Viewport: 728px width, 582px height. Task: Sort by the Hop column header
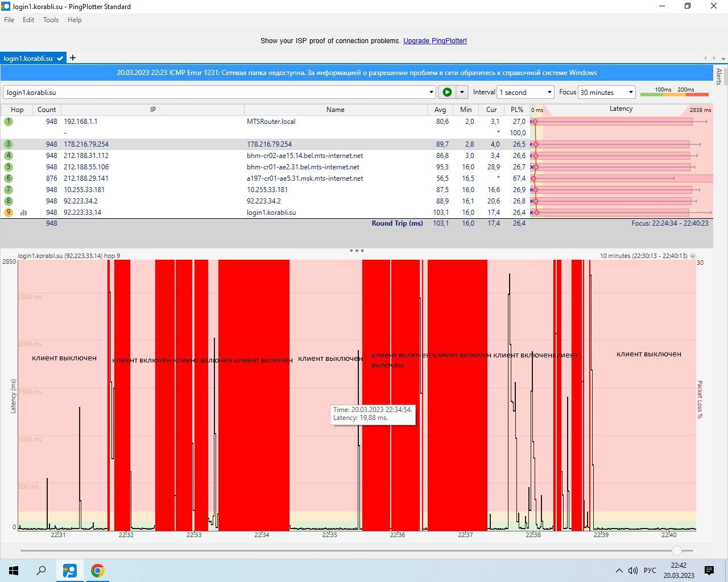17,110
